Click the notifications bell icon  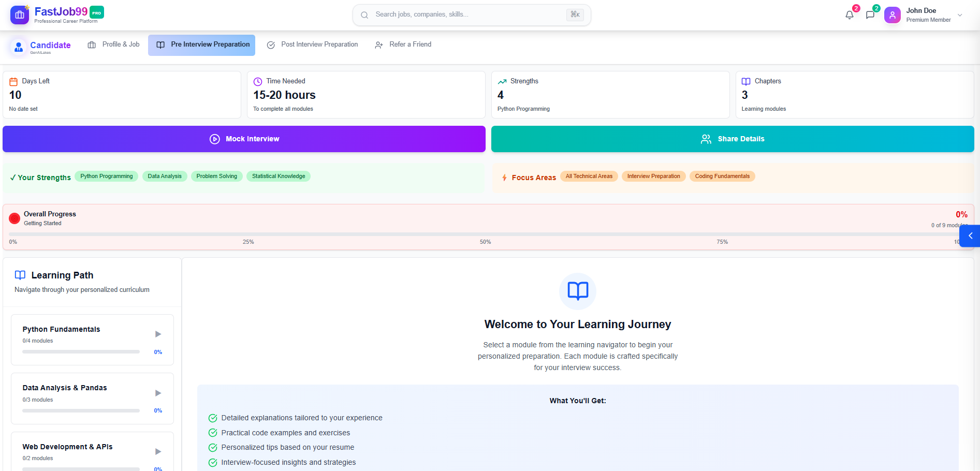(849, 15)
